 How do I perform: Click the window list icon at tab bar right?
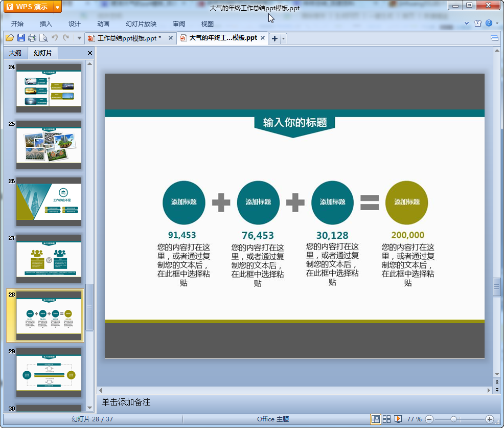495,38
